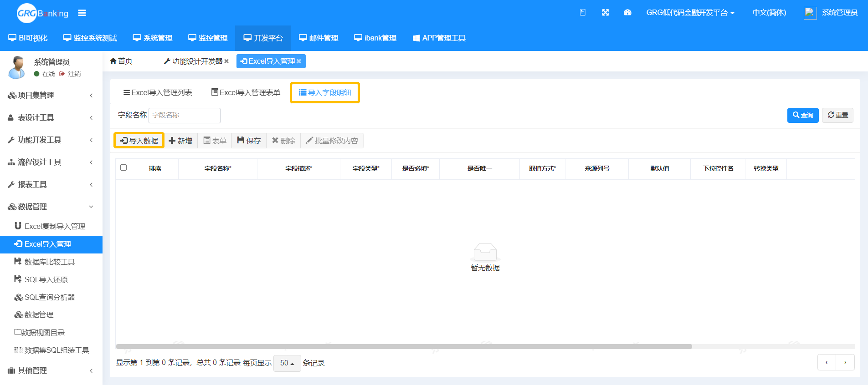The image size is (868, 385).
Task: Expand 报表工具 sidebar section
Action: [51, 184]
